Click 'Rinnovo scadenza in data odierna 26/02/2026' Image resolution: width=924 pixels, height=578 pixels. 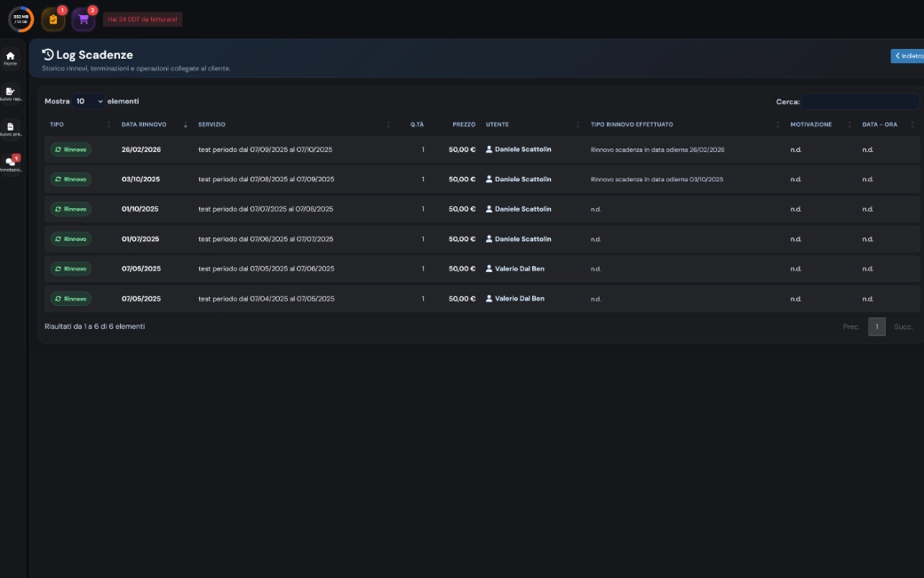click(x=657, y=149)
